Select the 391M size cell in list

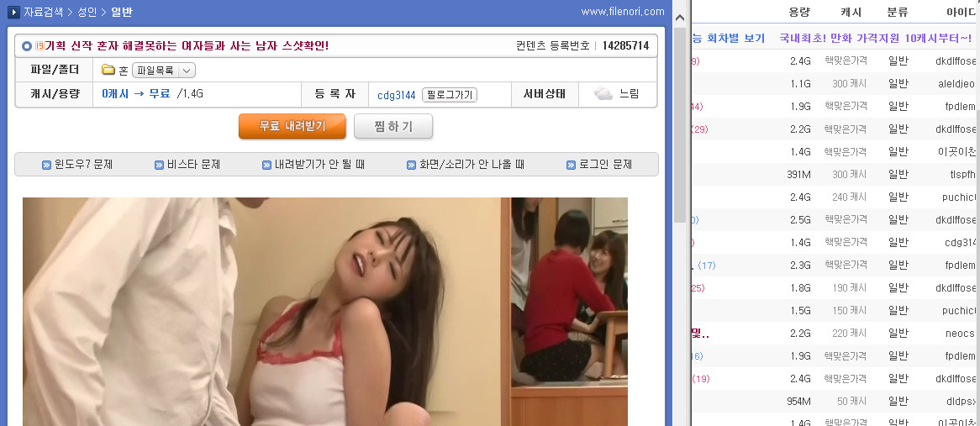[799, 174]
